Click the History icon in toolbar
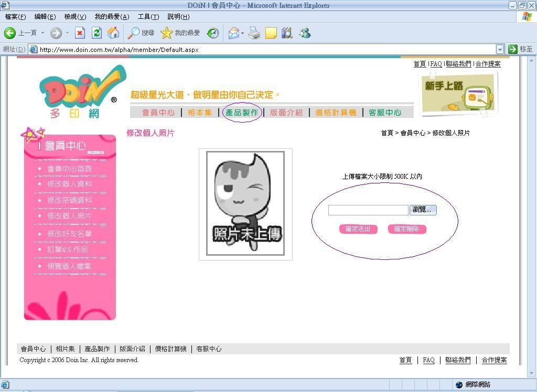This screenshot has height=392, width=537. 213,33
